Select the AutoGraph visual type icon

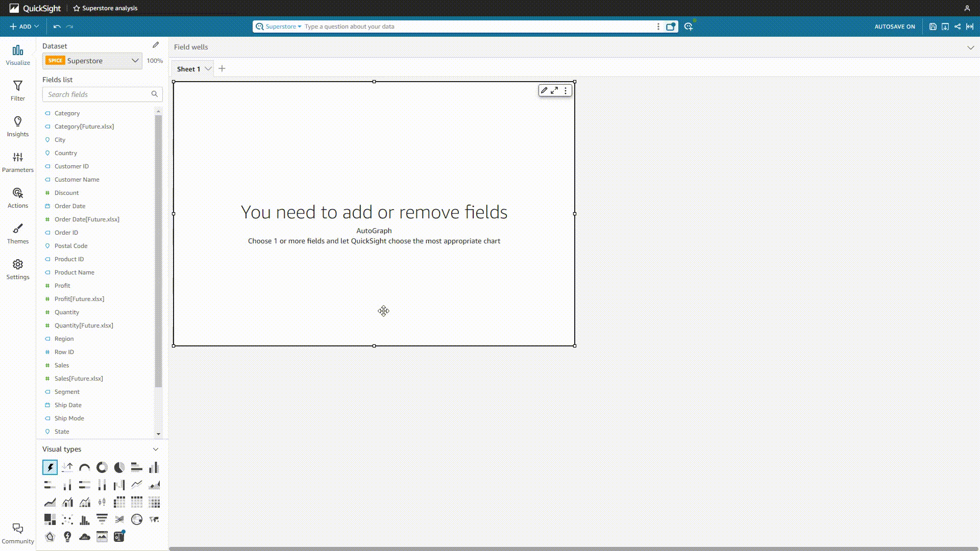tap(50, 467)
